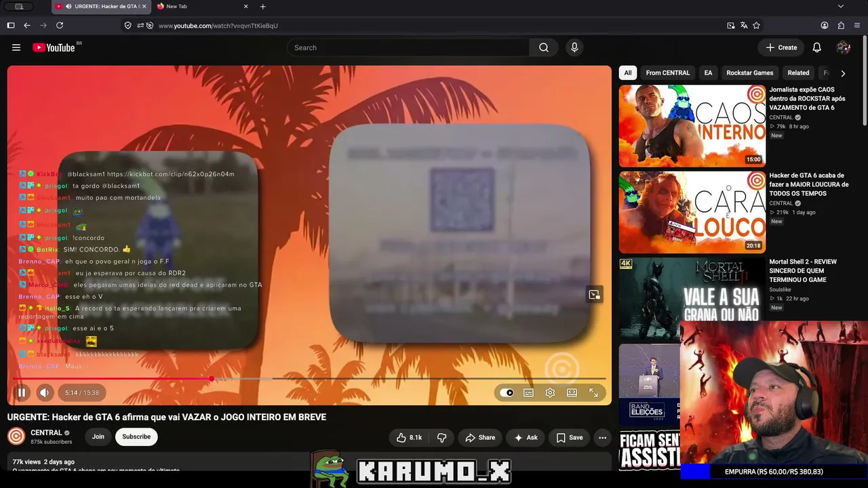Click the page vertical scrollbar
Screen dimensions: 868x488
(865, 81)
